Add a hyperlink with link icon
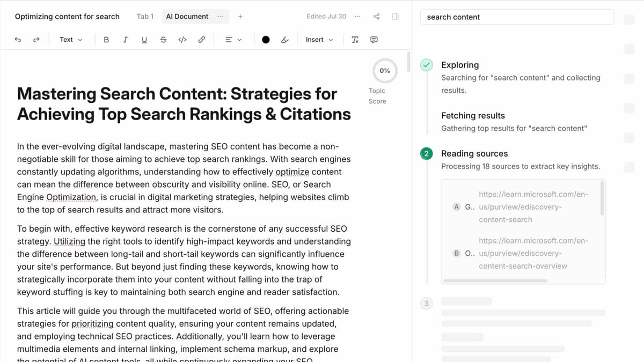This screenshot has width=644, height=362. coord(201,40)
